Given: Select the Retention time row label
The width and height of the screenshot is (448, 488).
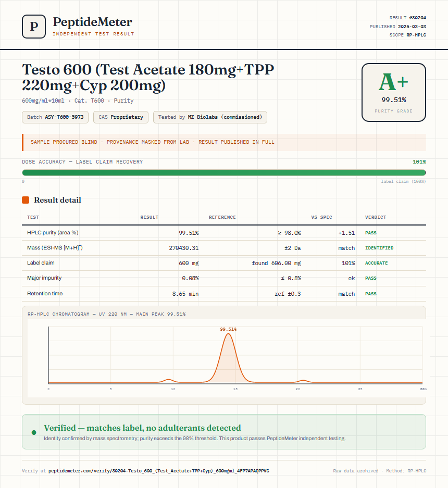Looking at the screenshot, I should (45, 294).
